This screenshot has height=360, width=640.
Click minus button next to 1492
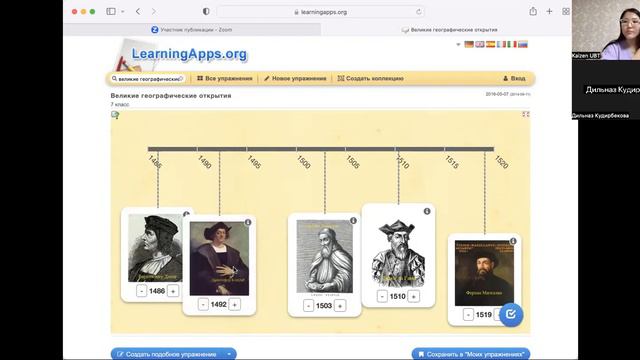tap(203, 304)
